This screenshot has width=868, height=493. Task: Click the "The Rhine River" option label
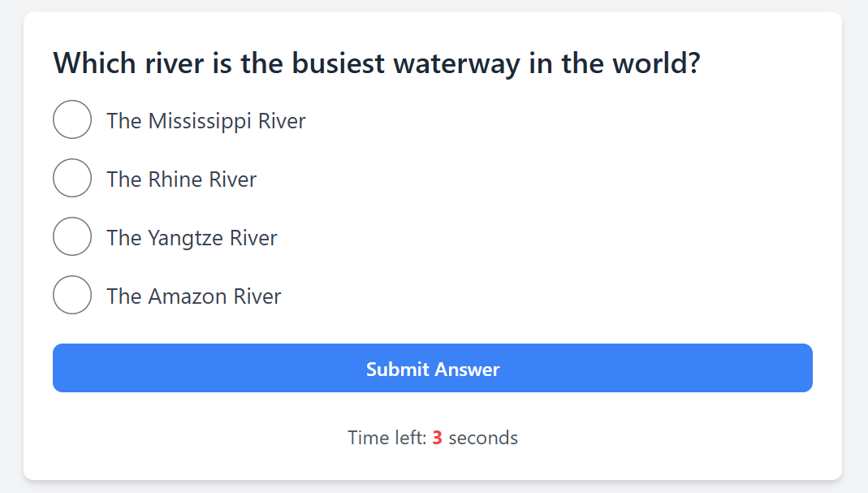182,179
